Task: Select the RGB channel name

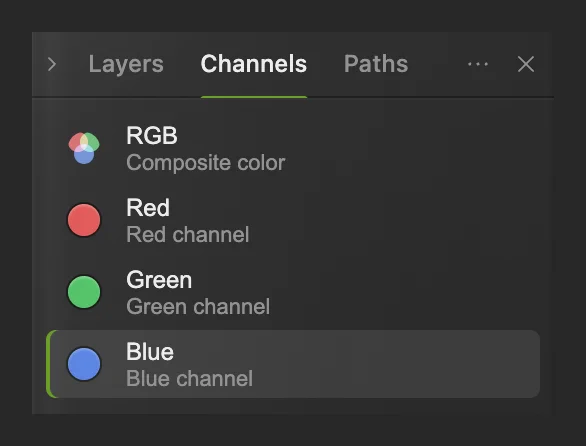Action: click(152, 135)
